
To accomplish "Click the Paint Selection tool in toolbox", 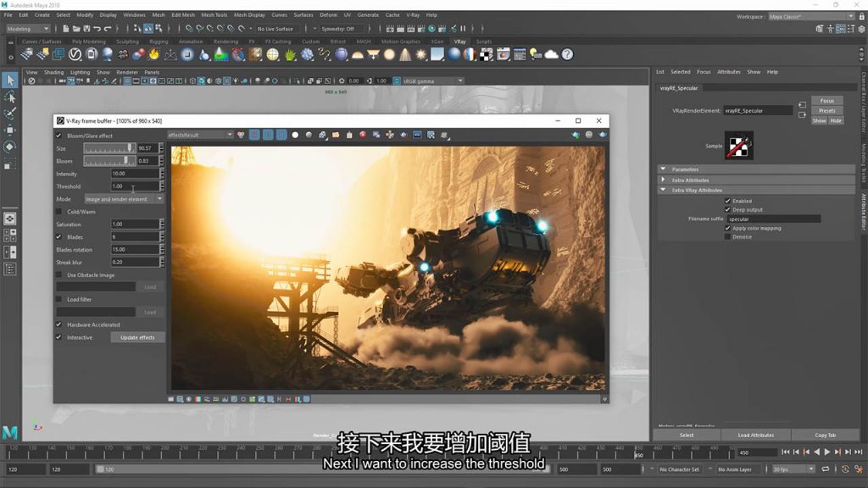I will 10,114.
